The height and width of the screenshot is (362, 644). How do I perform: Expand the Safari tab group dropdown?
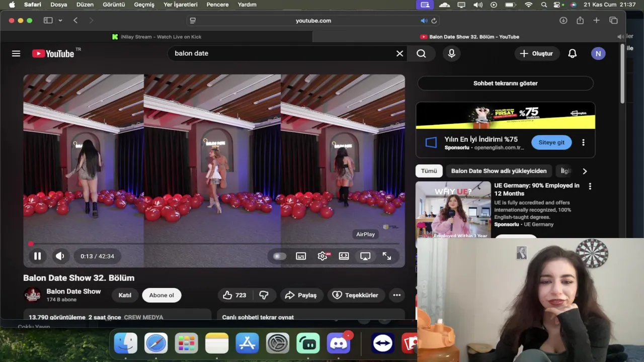[x=60, y=21]
